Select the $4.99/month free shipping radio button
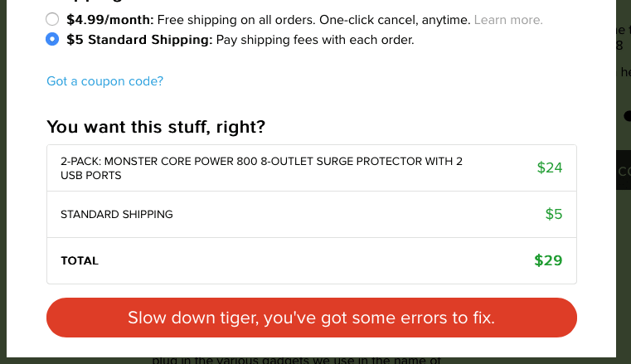 click(x=53, y=19)
